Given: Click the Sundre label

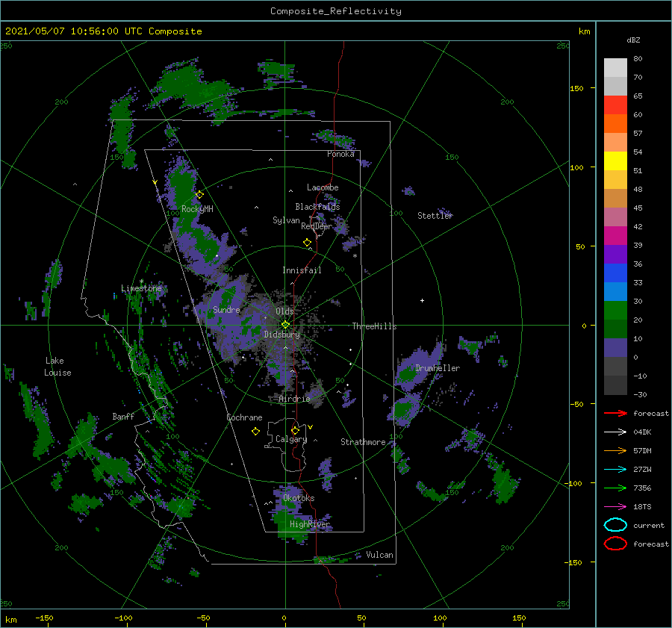Looking at the screenshot, I should (x=226, y=309).
